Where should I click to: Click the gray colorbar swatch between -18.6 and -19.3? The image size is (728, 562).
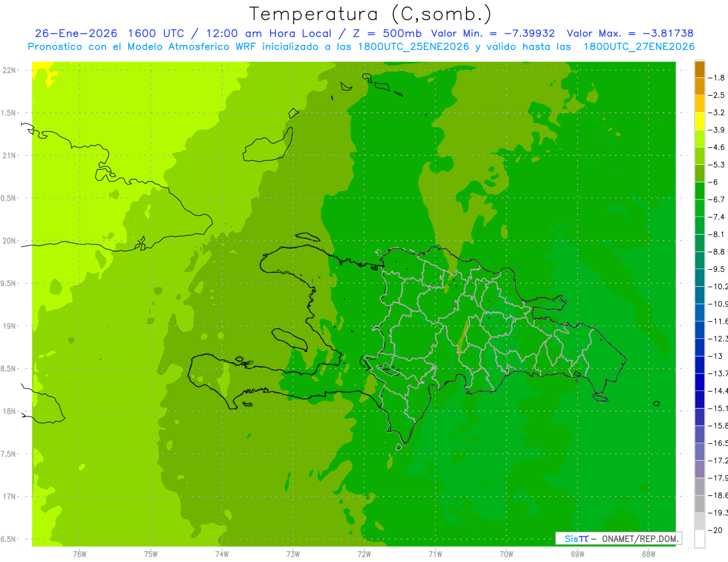(699, 504)
